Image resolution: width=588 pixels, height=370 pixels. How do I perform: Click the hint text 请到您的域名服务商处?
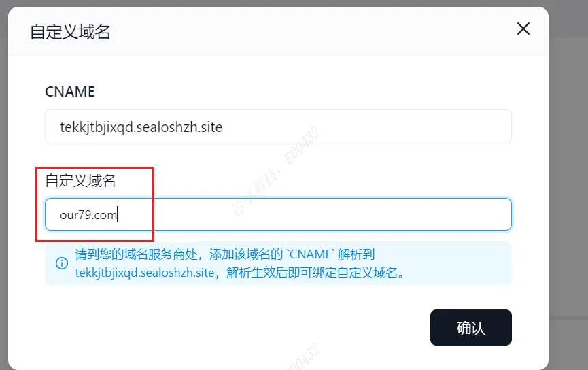[136, 254]
